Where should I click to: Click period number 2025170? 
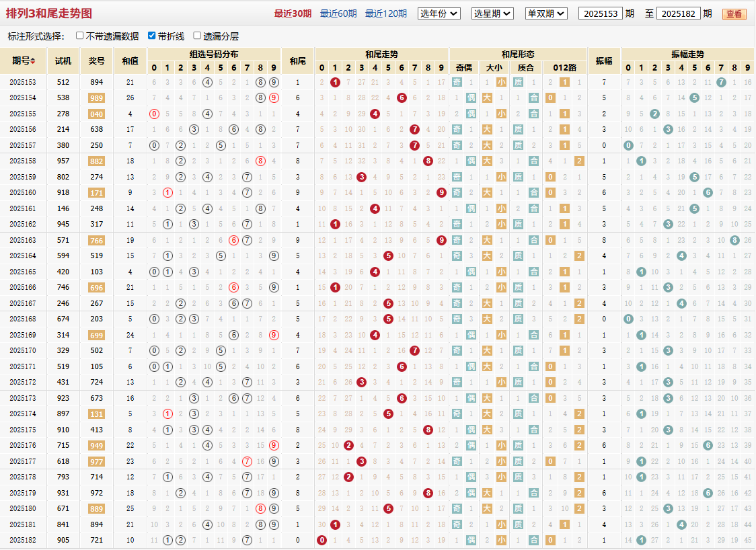click(x=23, y=350)
